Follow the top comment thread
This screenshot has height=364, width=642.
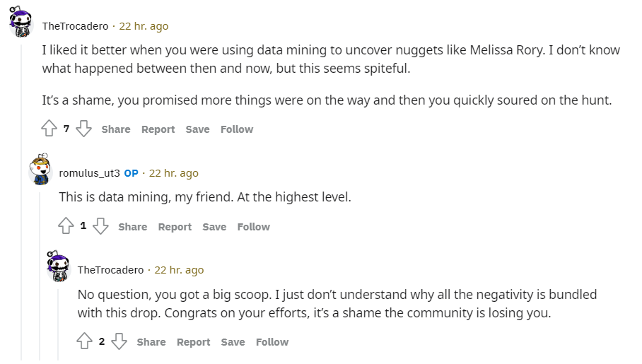(237, 129)
